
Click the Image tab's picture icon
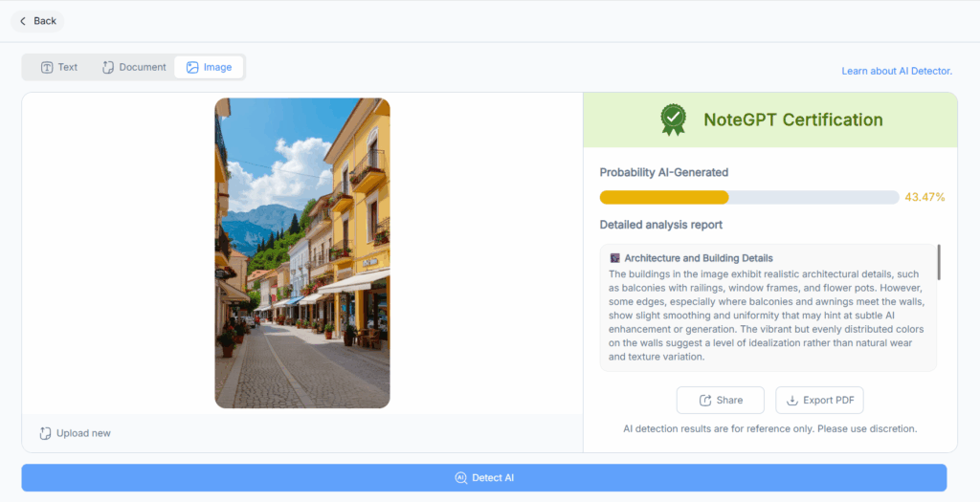(192, 67)
